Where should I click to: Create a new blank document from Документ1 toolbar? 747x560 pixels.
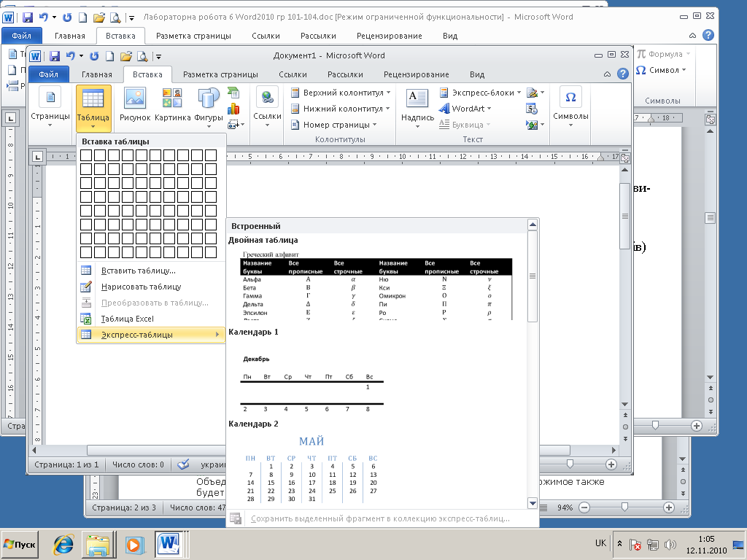[x=110, y=56]
